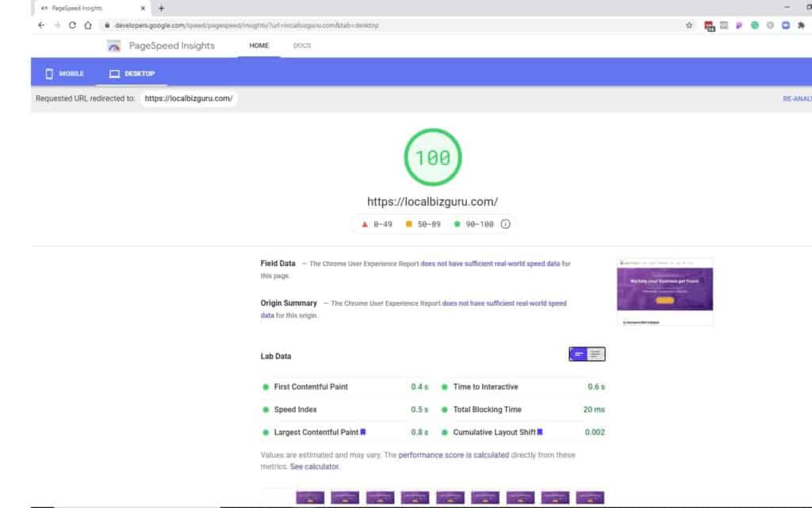This screenshot has height=508, width=812.
Task: Open the HOME tab
Action: tap(258, 45)
